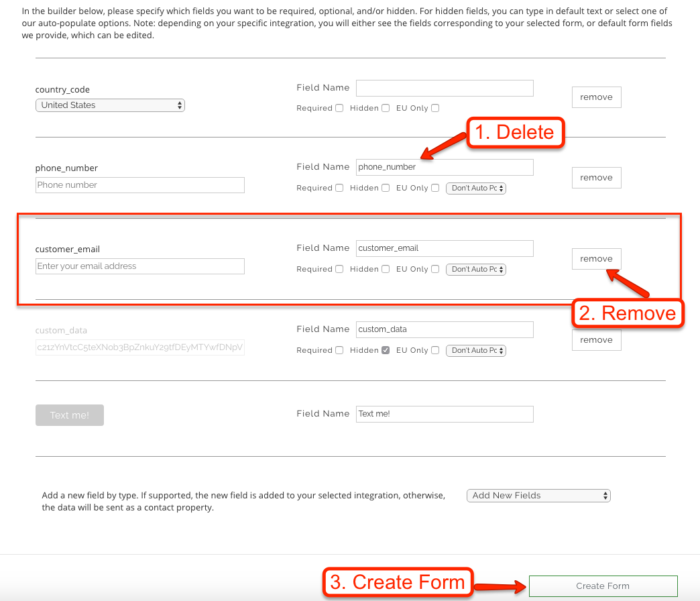The image size is (700, 601).
Task: Toggle EU Only for customer_email
Action: pyautogui.click(x=435, y=269)
